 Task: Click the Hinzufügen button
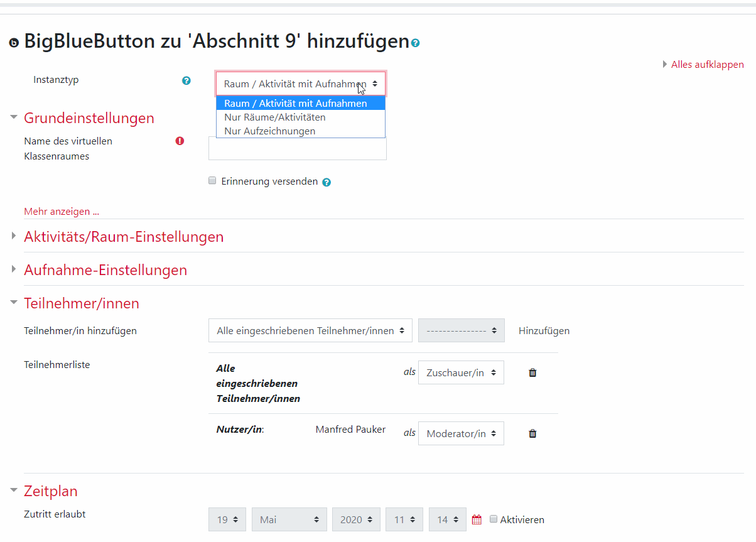(x=544, y=330)
